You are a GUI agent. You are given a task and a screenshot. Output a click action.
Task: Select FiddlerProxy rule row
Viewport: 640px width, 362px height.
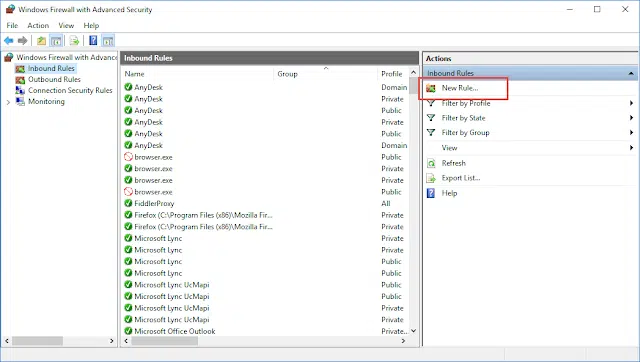click(265, 203)
